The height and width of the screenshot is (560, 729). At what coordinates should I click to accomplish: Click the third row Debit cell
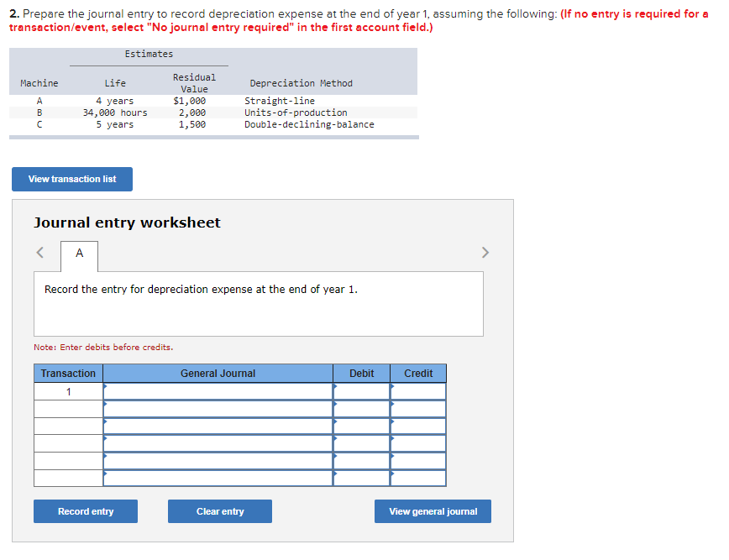pos(362,427)
